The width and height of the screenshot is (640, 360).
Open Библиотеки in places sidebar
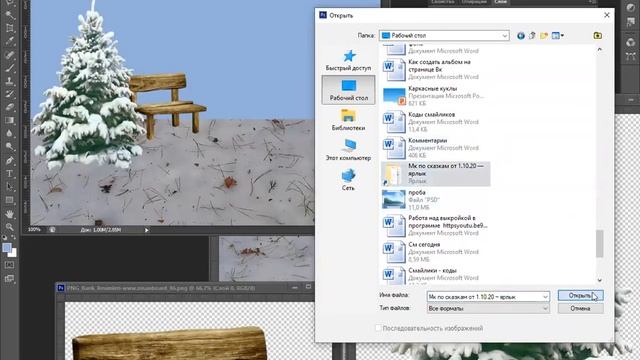[x=349, y=120]
